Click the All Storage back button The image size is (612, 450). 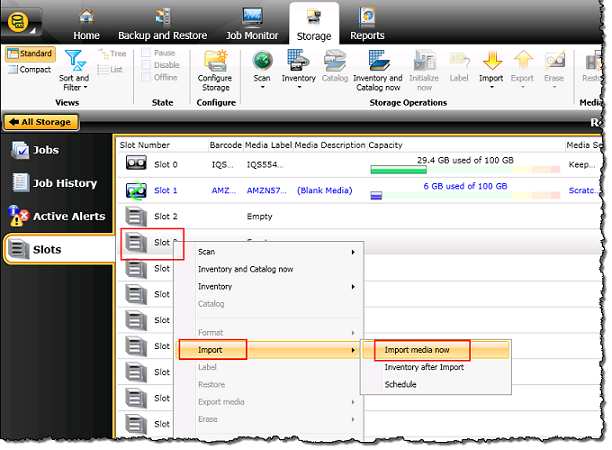(x=41, y=122)
